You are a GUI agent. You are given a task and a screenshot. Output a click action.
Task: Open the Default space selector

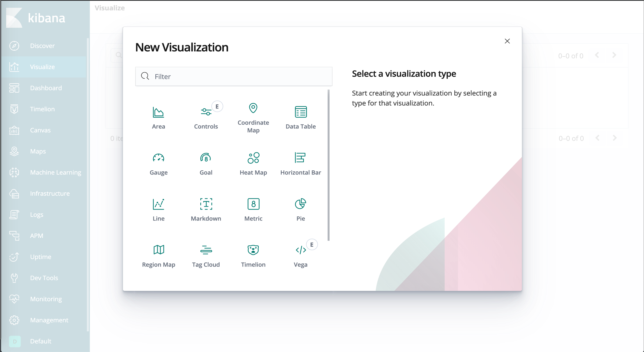tap(40, 341)
